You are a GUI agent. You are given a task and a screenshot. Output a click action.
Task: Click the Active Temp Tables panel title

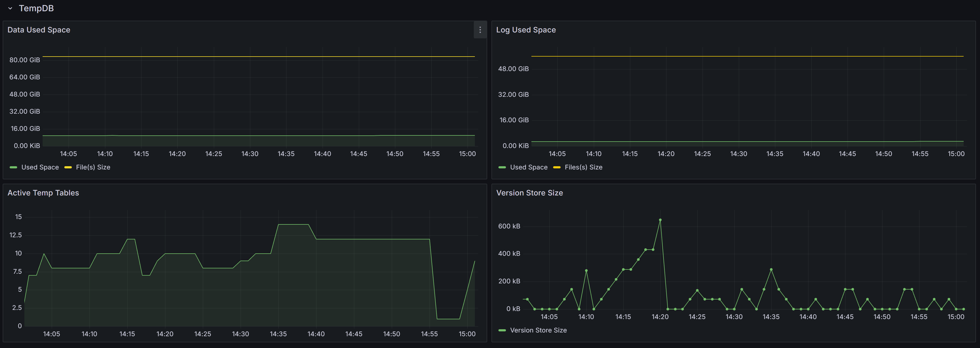point(43,193)
